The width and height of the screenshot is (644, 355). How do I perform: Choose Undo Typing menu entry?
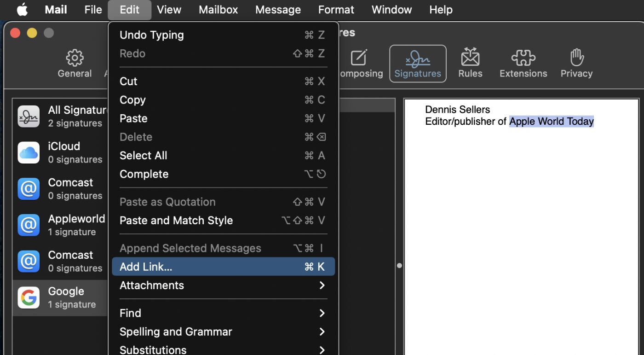pos(223,35)
